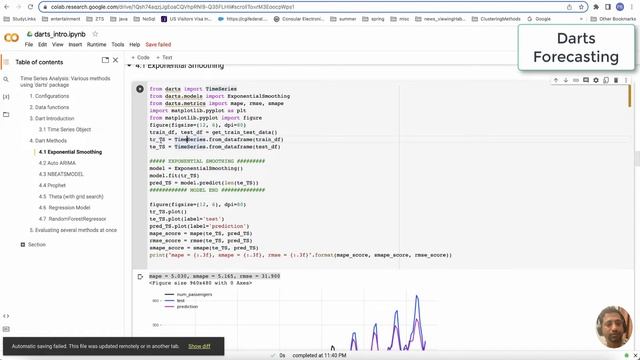
Task: Open the Help menu
Action: pos(135,44)
